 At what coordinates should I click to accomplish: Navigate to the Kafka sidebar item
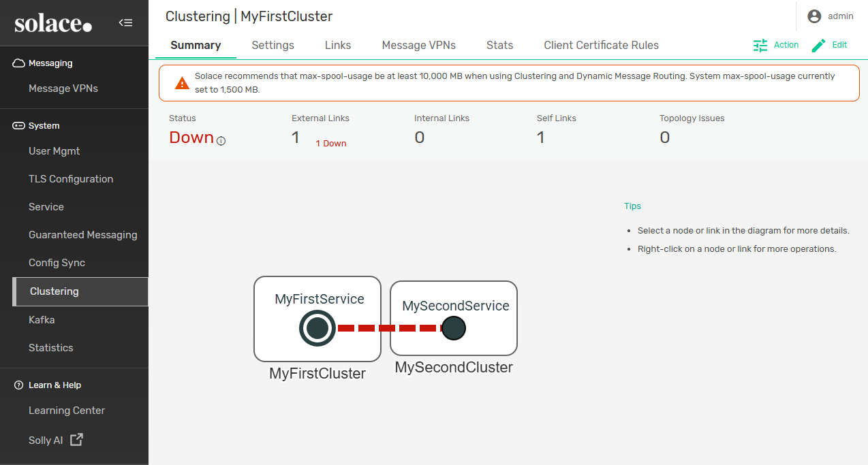(42, 320)
